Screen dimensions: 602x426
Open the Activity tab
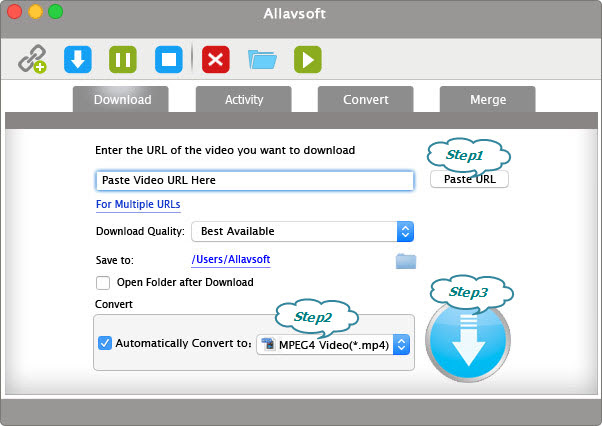point(244,99)
